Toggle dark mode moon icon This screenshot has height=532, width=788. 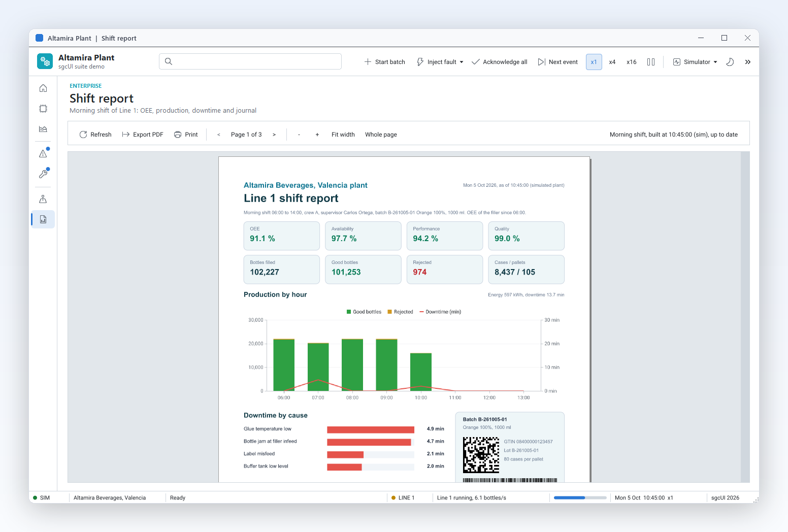(730, 62)
